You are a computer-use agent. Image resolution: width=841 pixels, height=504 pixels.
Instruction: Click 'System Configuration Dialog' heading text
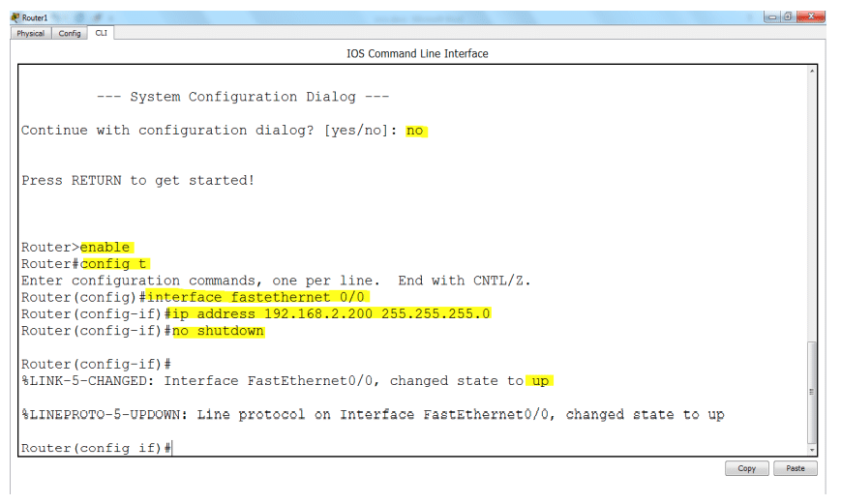coord(243,97)
